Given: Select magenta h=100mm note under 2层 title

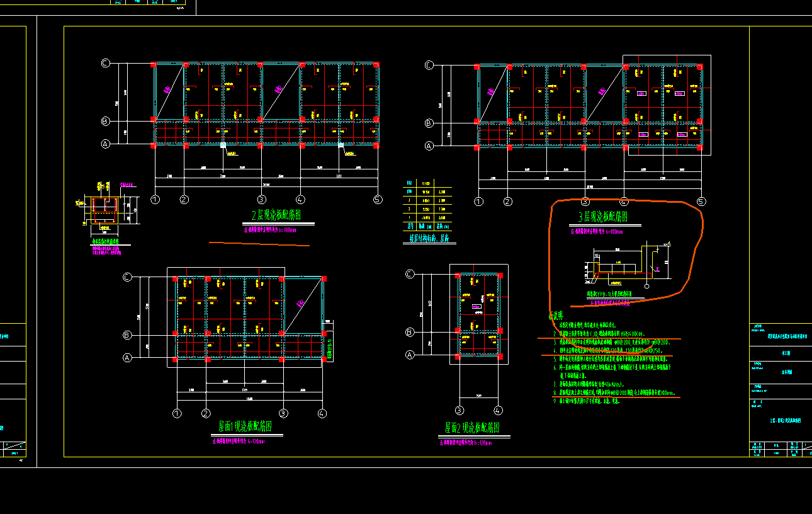Looking at the screenshot, I should click(269, 231).
